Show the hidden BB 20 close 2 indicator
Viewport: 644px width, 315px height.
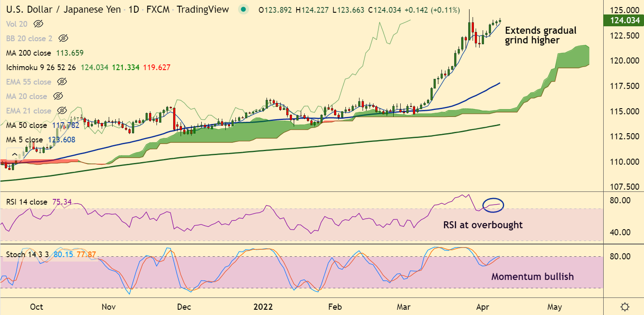tap(63, 39)
